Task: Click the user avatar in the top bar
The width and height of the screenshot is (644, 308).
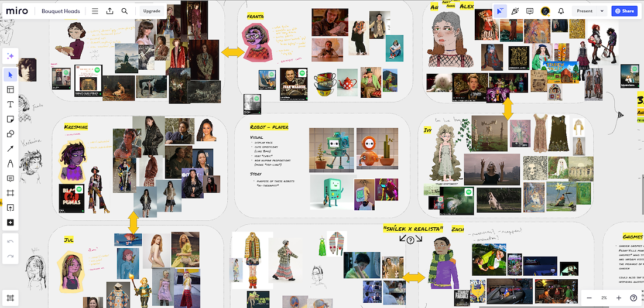Action: (x=546, y=11)
